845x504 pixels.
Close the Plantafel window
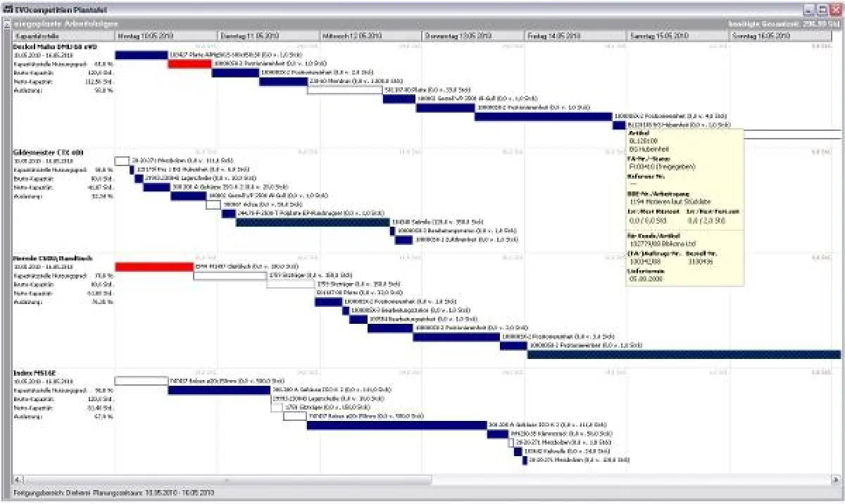tap(835, 10)
